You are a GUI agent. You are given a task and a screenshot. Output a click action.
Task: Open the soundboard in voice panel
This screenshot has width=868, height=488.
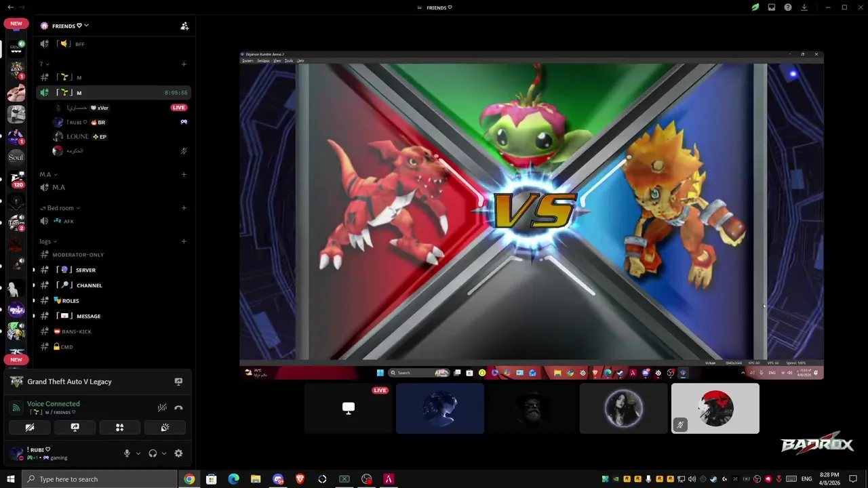click(165, 428)
